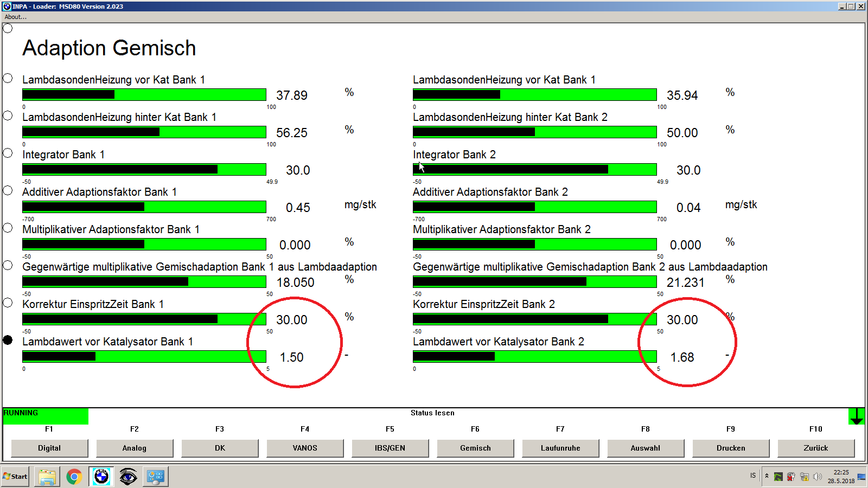
Task: Open the control panel taskbar icon
Action: coord(156,477)
